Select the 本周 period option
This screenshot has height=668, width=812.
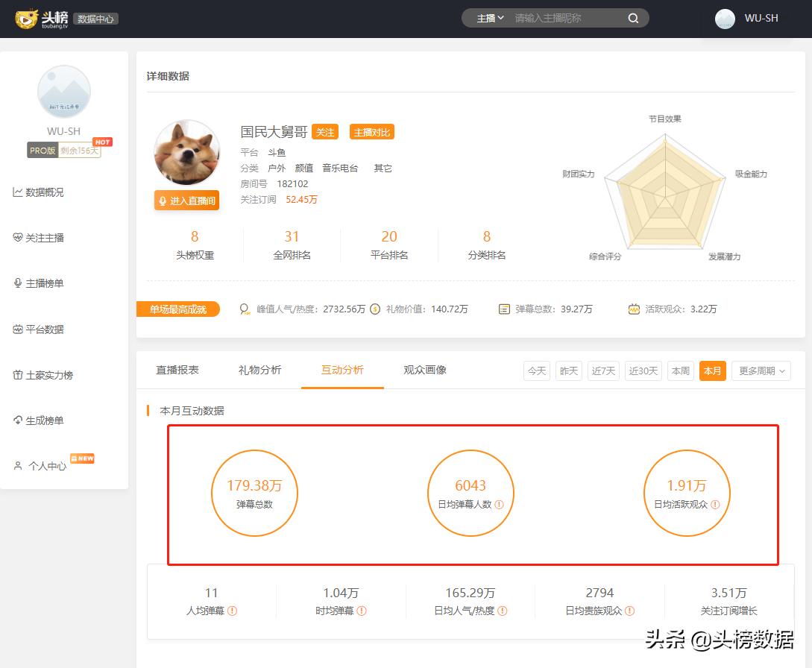pyautogui.click(x=679, y=371)
